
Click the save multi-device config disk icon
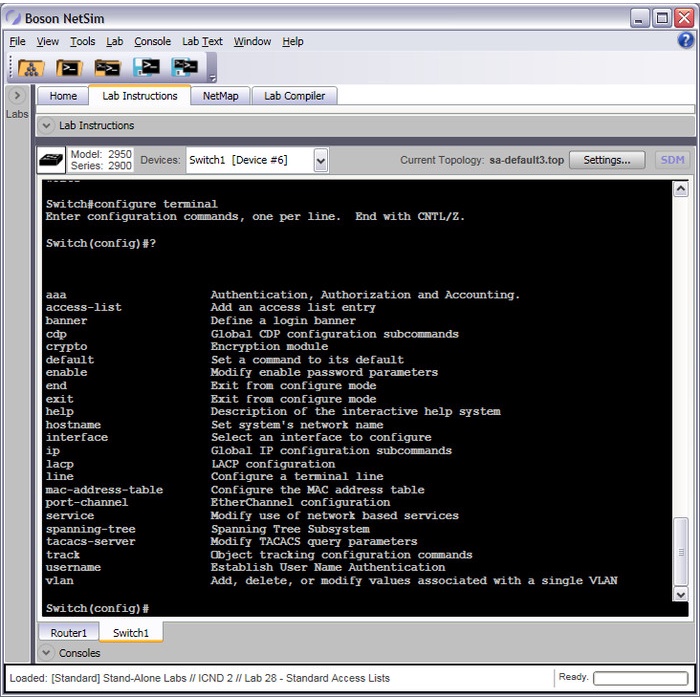[x=185, y=68]
